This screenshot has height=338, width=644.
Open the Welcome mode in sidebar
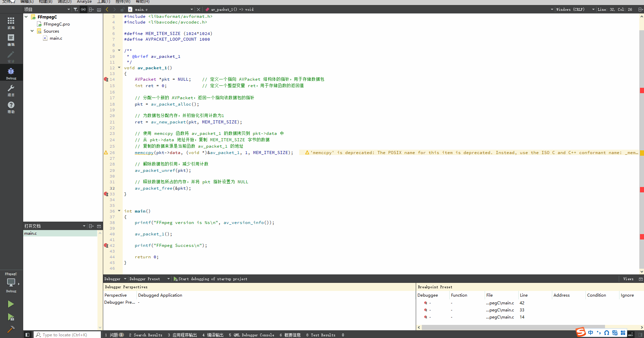tap(11, 23)
